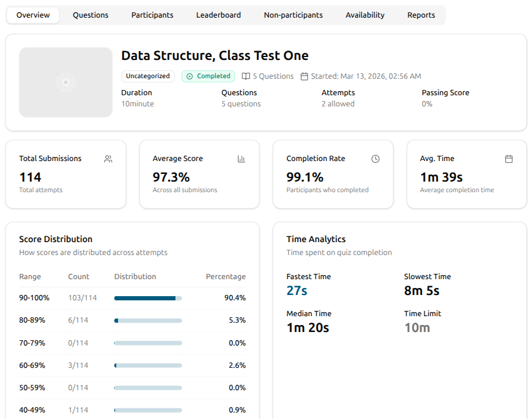Select the Overview tab
The image size is (532, 419).
coord(33,15)
